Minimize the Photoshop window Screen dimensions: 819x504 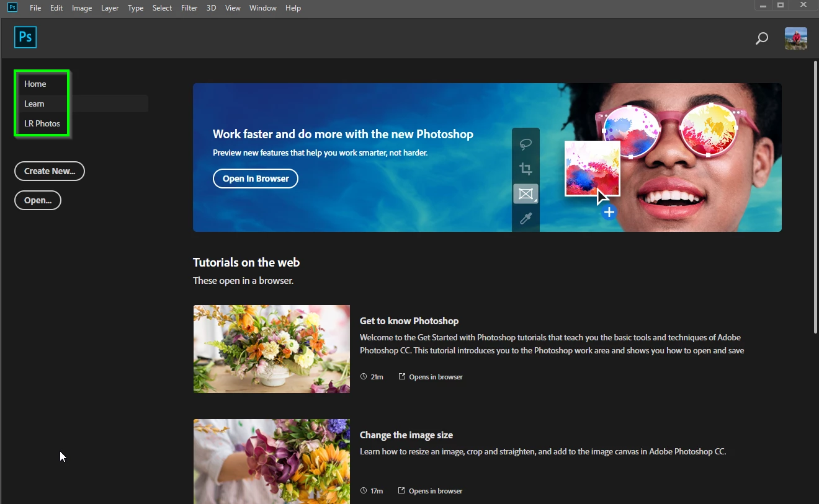[x=763, y=5]
